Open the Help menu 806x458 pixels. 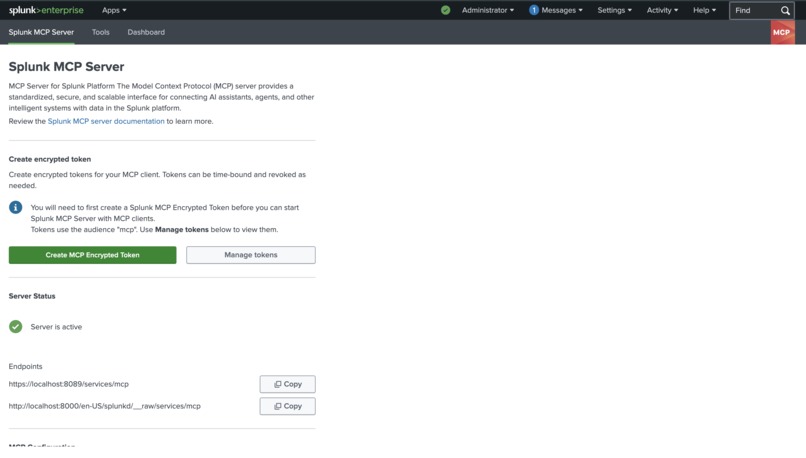click(x=704, y=10)
